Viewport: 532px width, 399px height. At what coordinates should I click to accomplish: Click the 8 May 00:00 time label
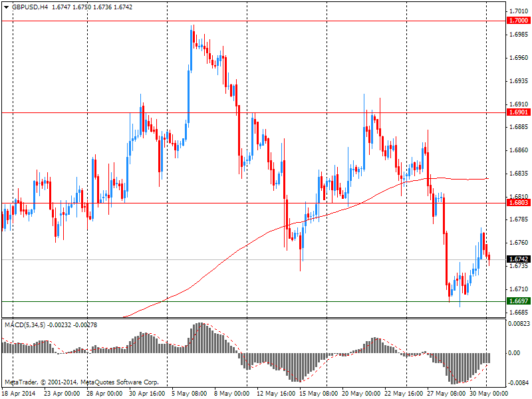232,394
